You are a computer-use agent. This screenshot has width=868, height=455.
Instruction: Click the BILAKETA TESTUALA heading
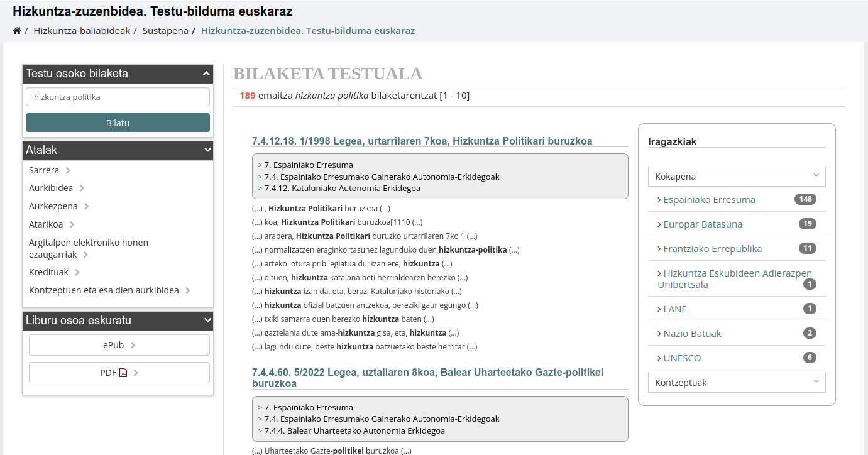327,74
